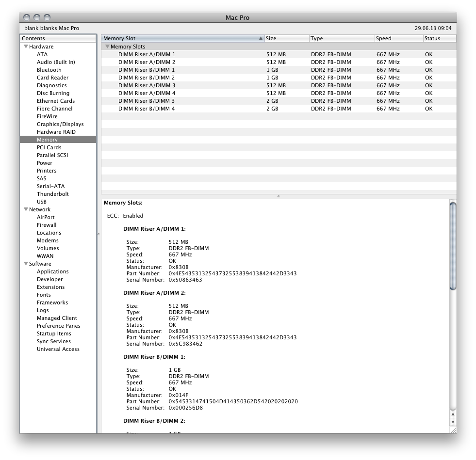Click the horizontal pane splitter handle
This screenshot has width=476, height=460.
(279, 196)
